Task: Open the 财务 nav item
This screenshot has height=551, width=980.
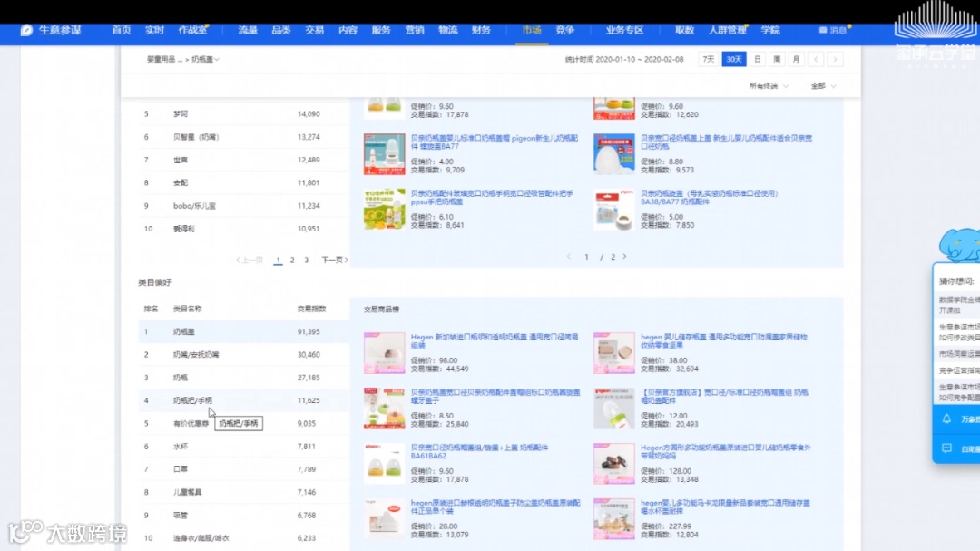Action: coord(481,30)
